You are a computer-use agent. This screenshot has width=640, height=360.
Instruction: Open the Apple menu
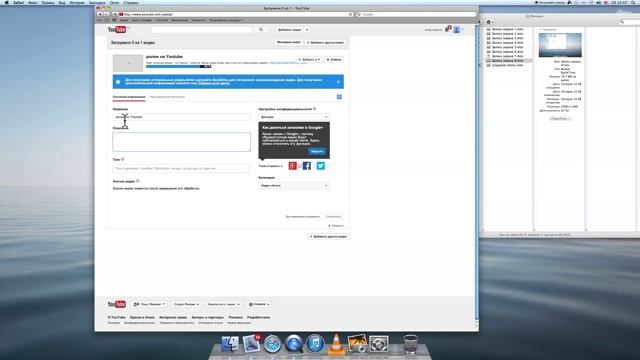[6, 2]
